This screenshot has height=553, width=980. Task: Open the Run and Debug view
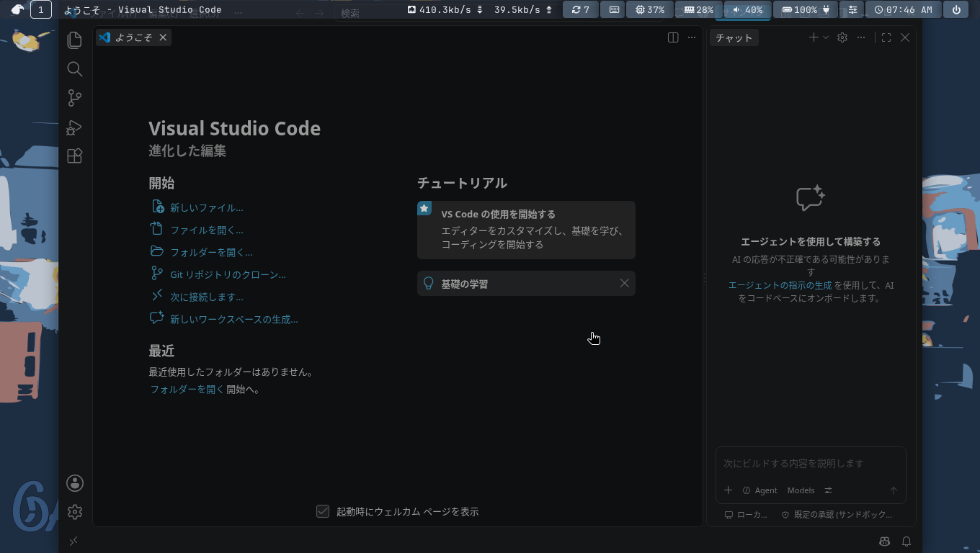(x=74, y=127)
